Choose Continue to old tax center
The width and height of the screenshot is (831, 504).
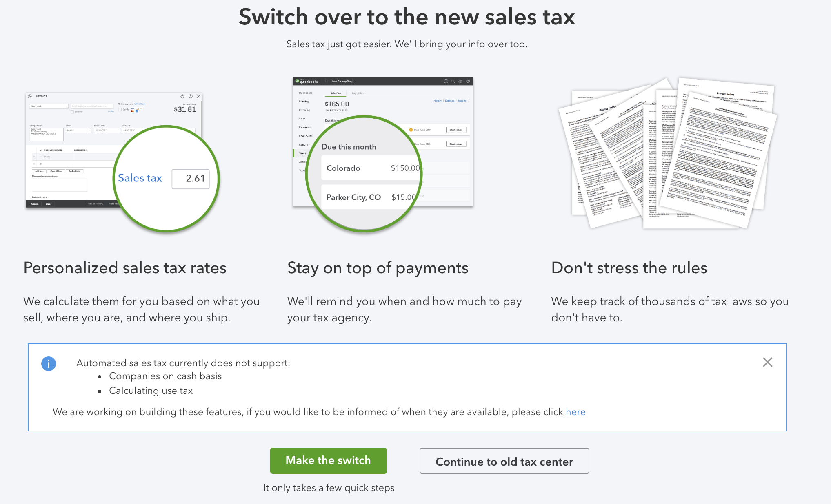[504, 461]
